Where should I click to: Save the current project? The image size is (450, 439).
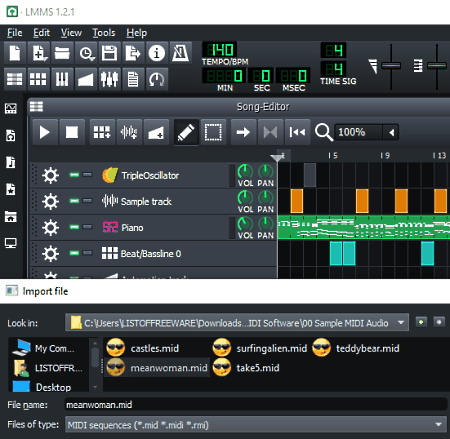point(109,53)
